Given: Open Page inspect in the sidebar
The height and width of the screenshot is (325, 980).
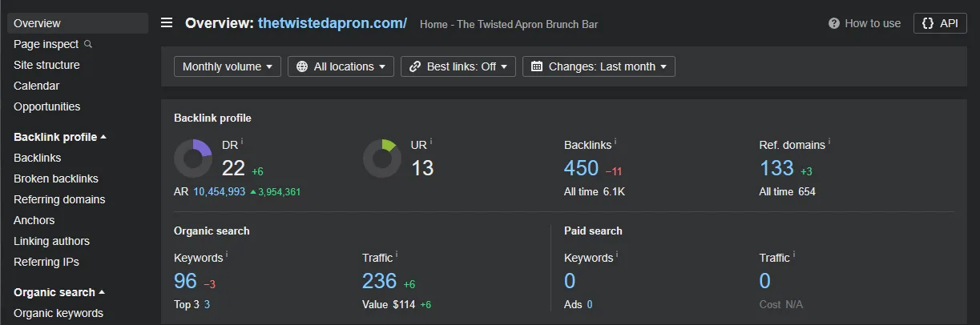Looking at the screenshot, I should (46, 44).
